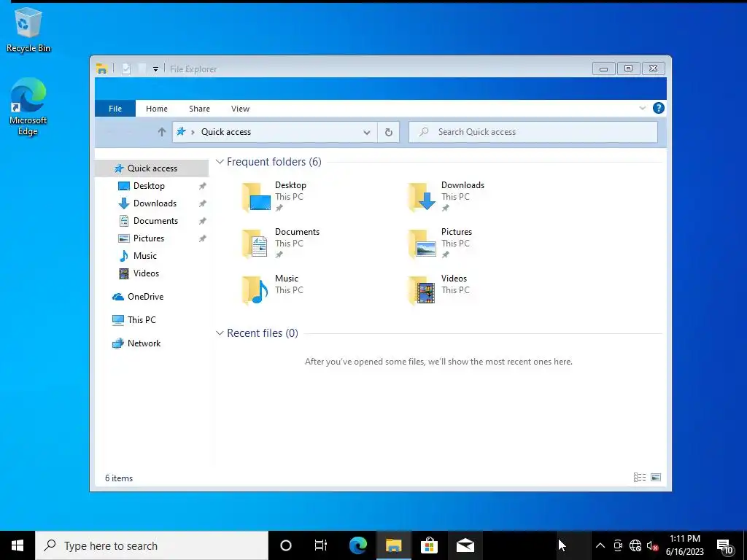Open Task View from taskbar

pos(321,545)
